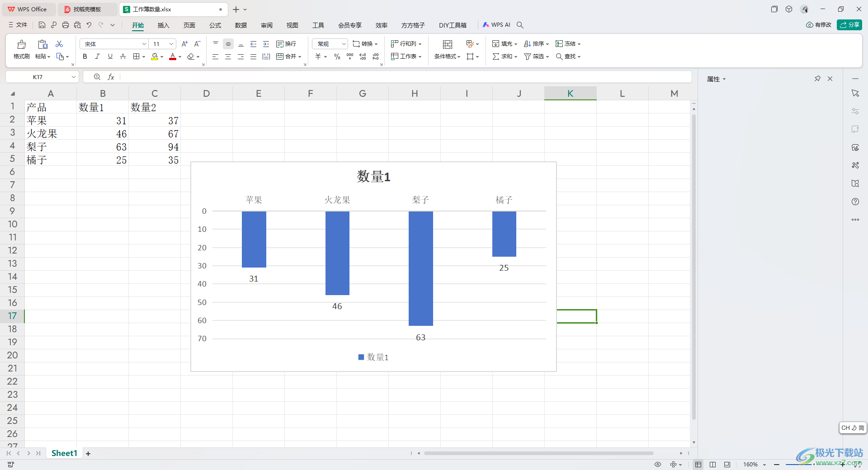Close the Properties (属性) side panel
868x470 pixels.
(x=830, y=79)
